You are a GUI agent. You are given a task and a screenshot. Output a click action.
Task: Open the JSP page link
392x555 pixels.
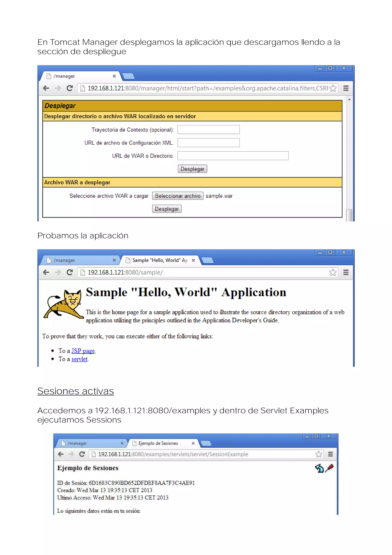(83, 351)
